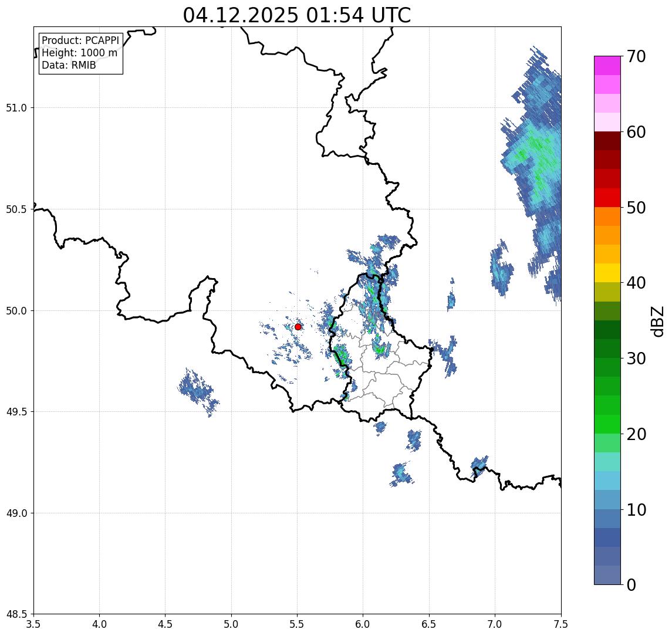The image size is (672, 636).
Task: Click the colorbar tick label 50
Action: (636, 208)
